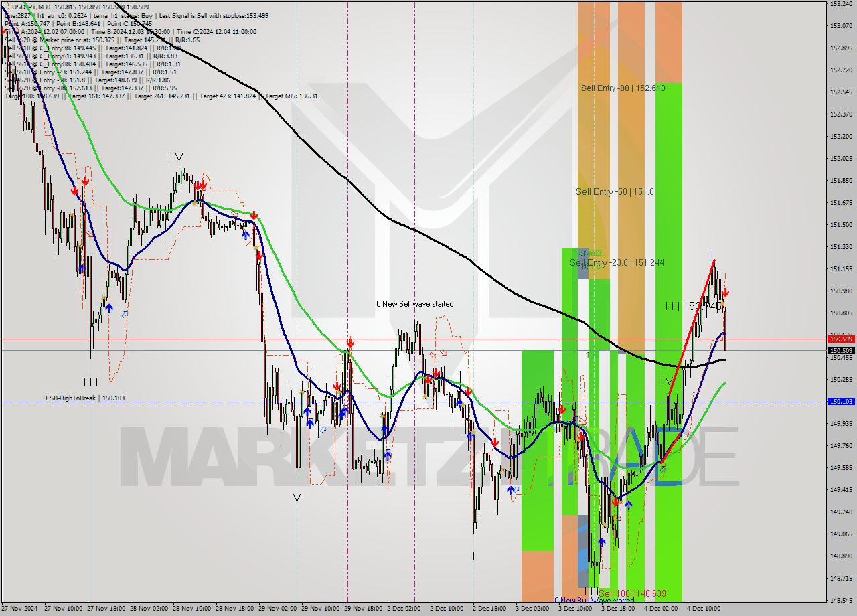The width and height of the screenshot is (857, 616).
Task: Click the blue 150.103 price tag
Action: pyautogui.click(x=841, y=402)
